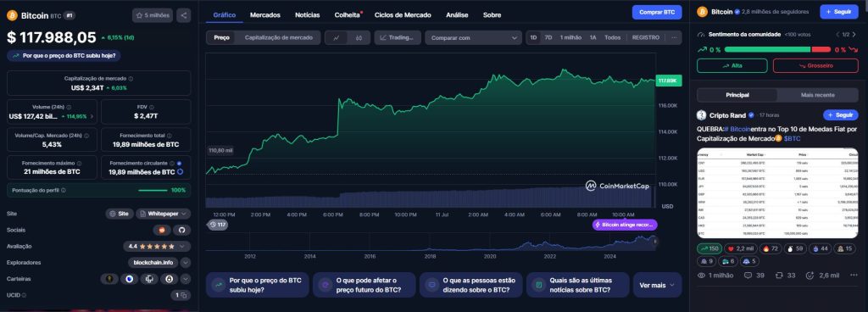Open the chart more options ellipsis
Image resolution: width=868 pixels, height=312 pixels.
(674, 37)
